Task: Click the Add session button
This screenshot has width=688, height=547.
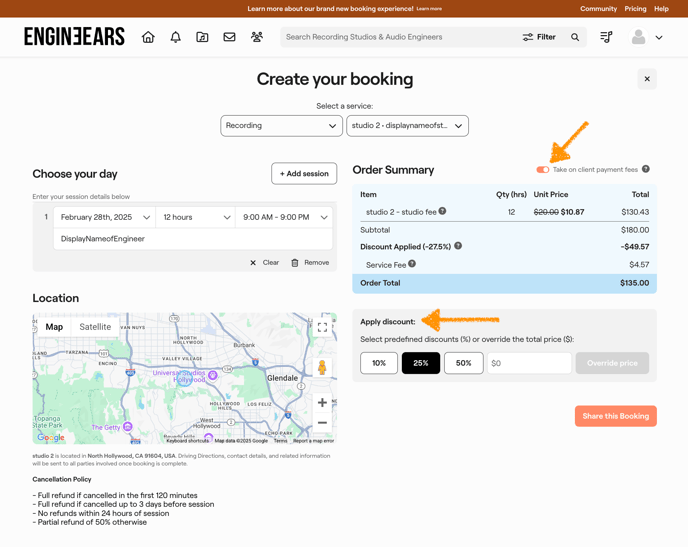Action: [304, 173]
